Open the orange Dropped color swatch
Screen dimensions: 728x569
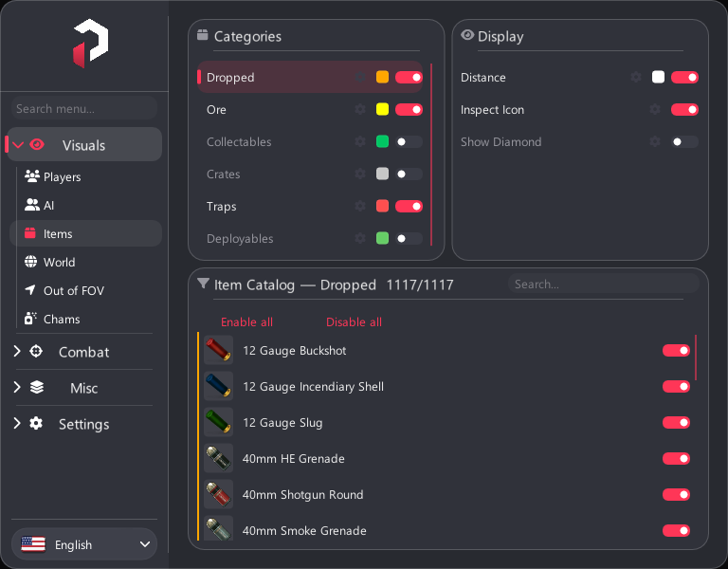[x=382, y=77]
